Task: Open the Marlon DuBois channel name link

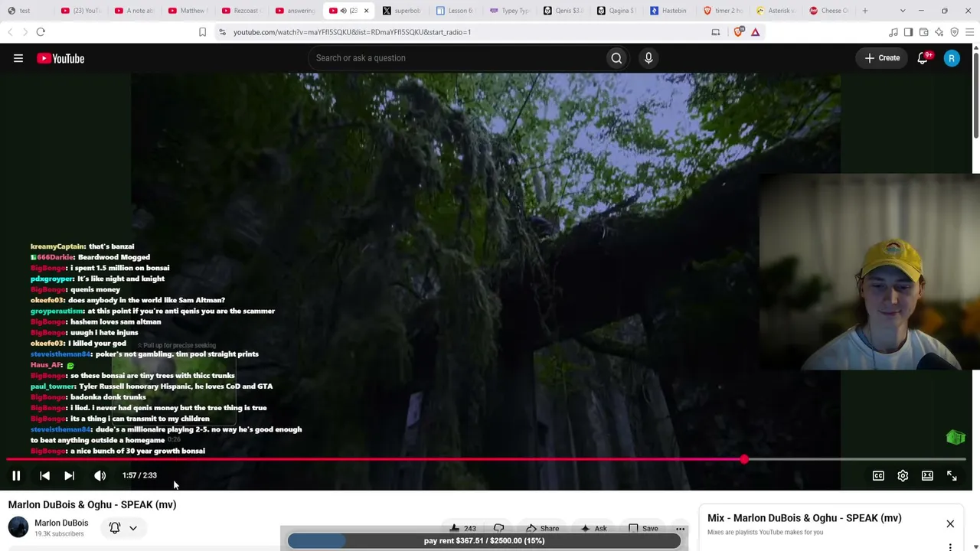Action: click(61, 523)
